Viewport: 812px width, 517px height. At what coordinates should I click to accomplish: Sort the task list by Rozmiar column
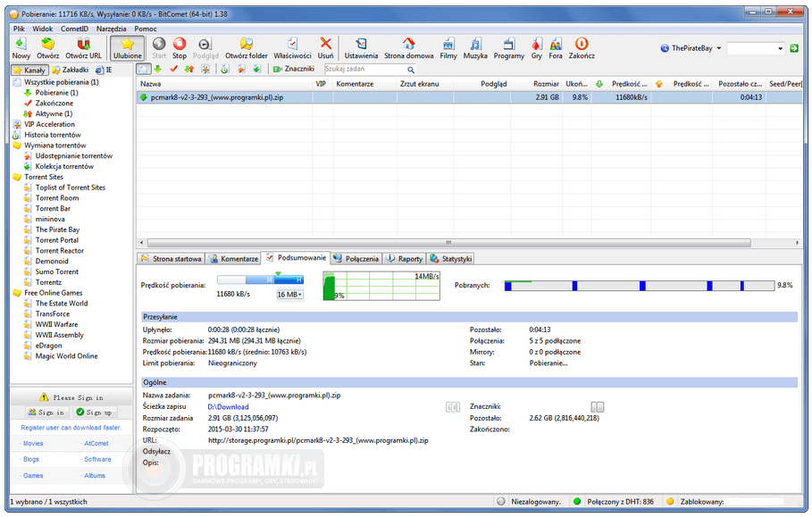point(536,84)
